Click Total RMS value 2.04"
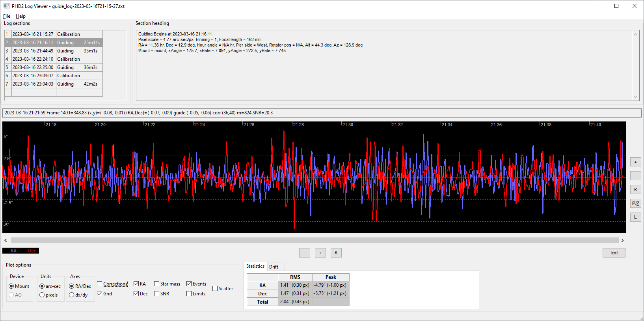 click(295, 302)
